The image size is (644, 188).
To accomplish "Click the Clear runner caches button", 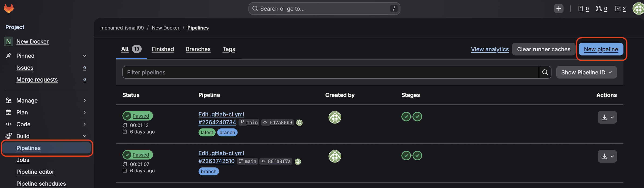I will 544,49.
